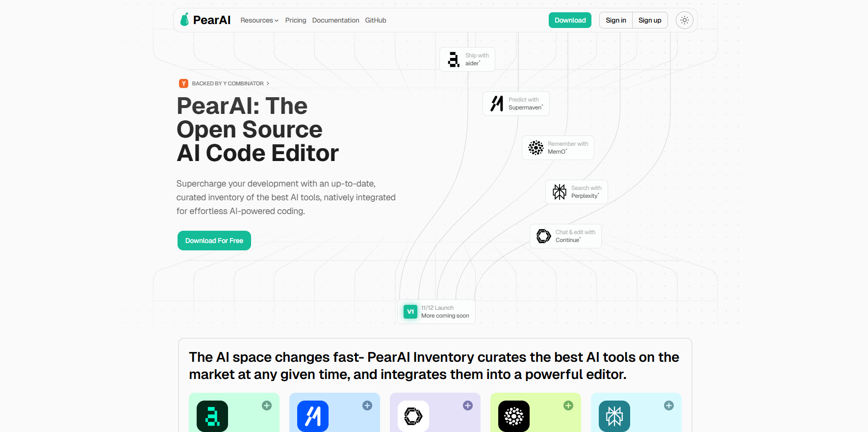The width and height of the screenshot is (868, 432).
Task: Click the 'The AI space changes fast' heading
Action: [434, 366]
